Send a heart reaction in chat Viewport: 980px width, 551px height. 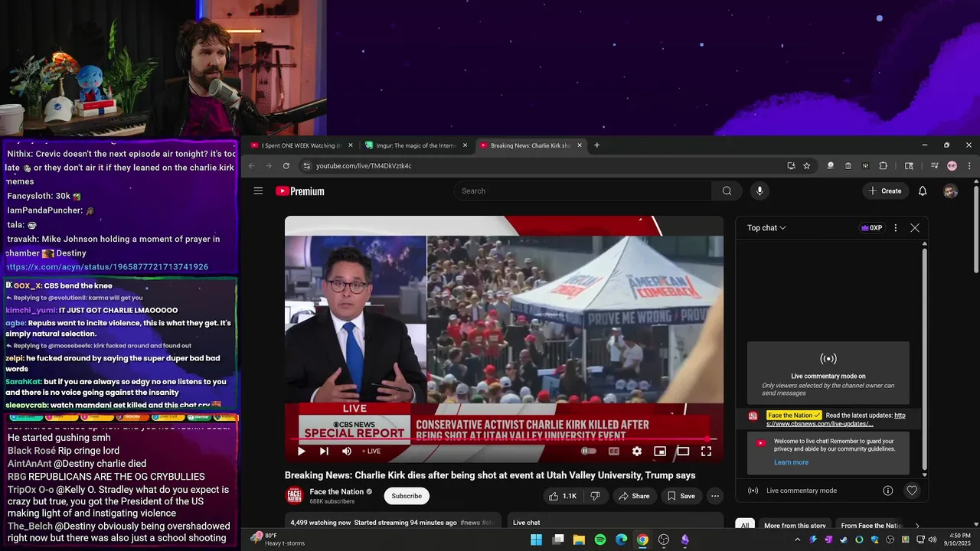(911, 491)
